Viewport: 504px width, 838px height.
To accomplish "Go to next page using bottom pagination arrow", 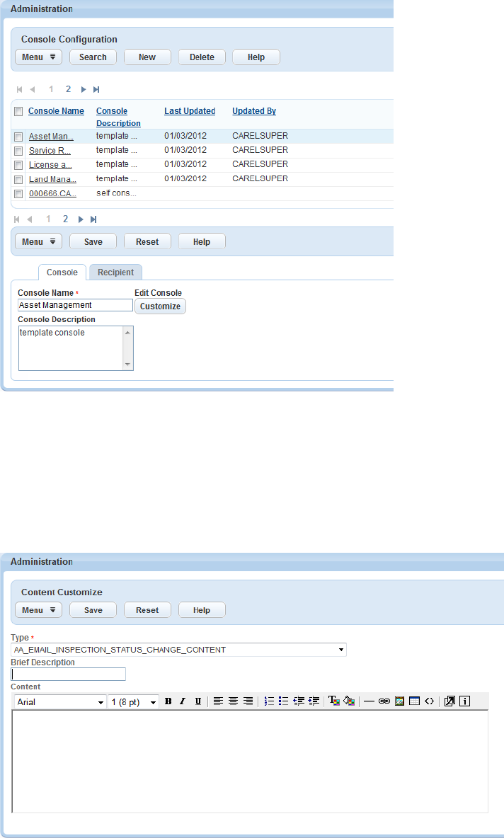I will pyautogui.click(x=81, y=219).
